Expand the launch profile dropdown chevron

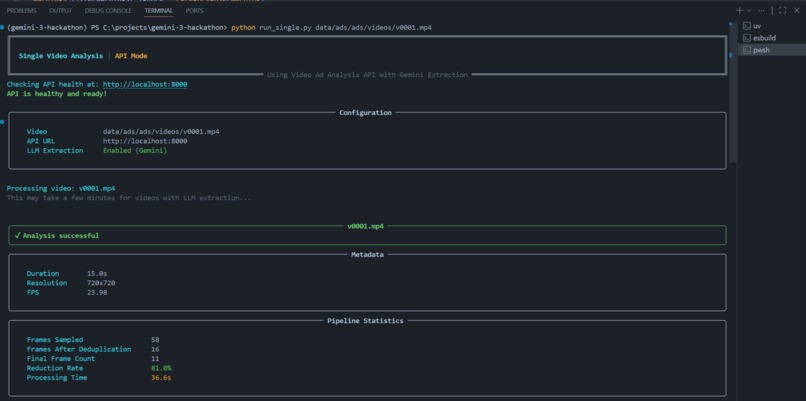[x=748, y=10]
